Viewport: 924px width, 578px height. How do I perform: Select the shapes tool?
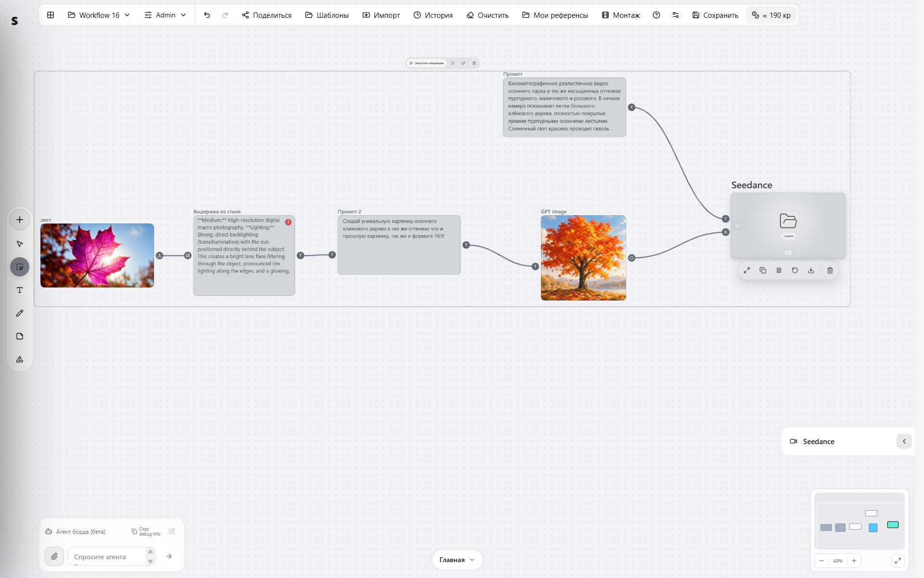tap(20, 359)
